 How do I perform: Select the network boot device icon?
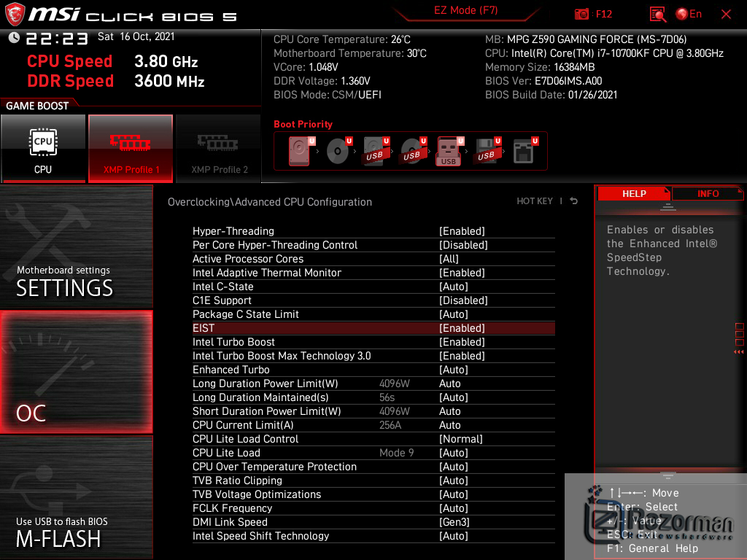(x=525, y=151)
